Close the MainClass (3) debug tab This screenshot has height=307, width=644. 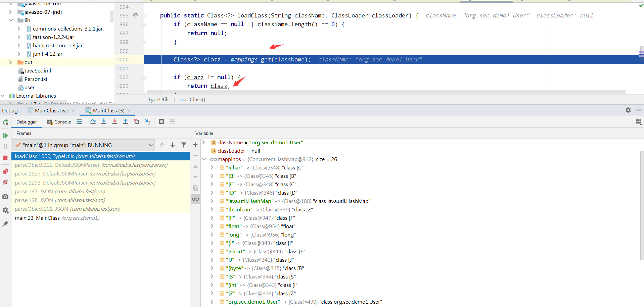pos(129,111)
